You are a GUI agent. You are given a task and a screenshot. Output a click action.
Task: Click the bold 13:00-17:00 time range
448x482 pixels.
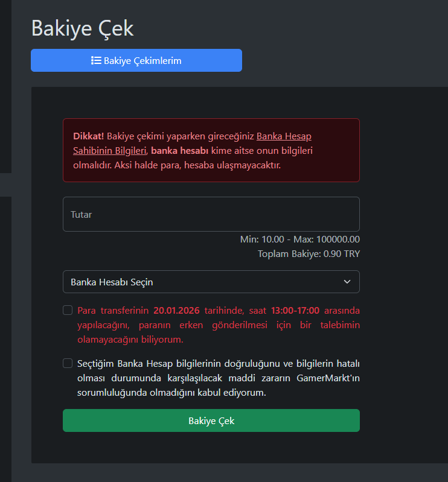[x=295, y=311]
